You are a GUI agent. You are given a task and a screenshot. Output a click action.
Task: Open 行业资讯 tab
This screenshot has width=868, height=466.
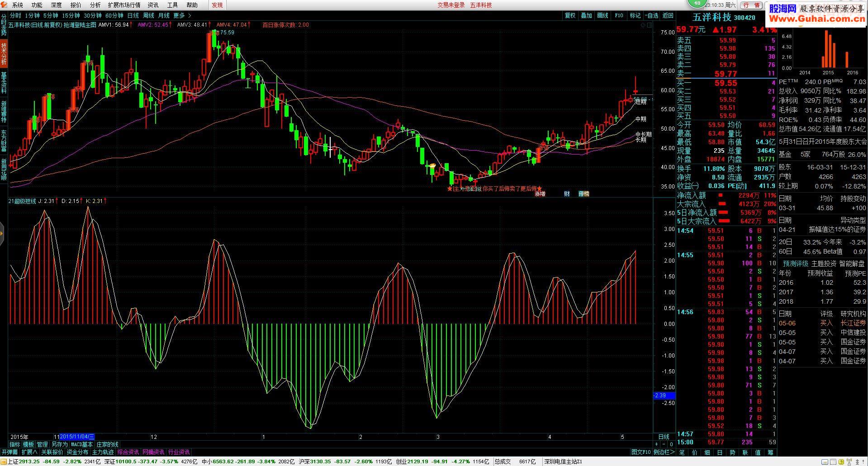coord(179,452)
